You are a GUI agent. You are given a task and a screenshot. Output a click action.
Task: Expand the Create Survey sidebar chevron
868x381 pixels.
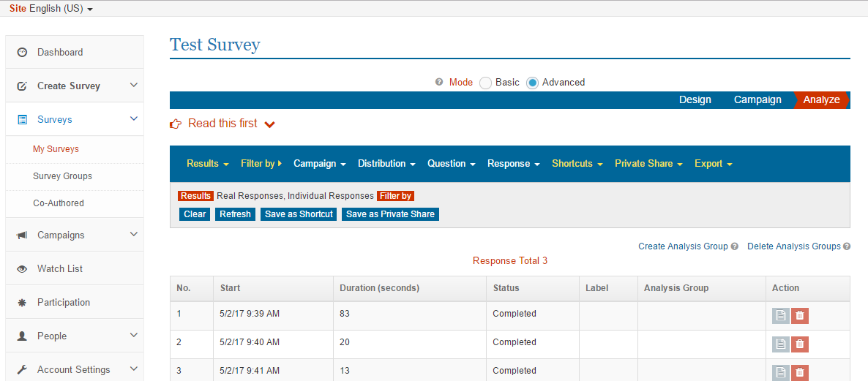click(133, 85)
